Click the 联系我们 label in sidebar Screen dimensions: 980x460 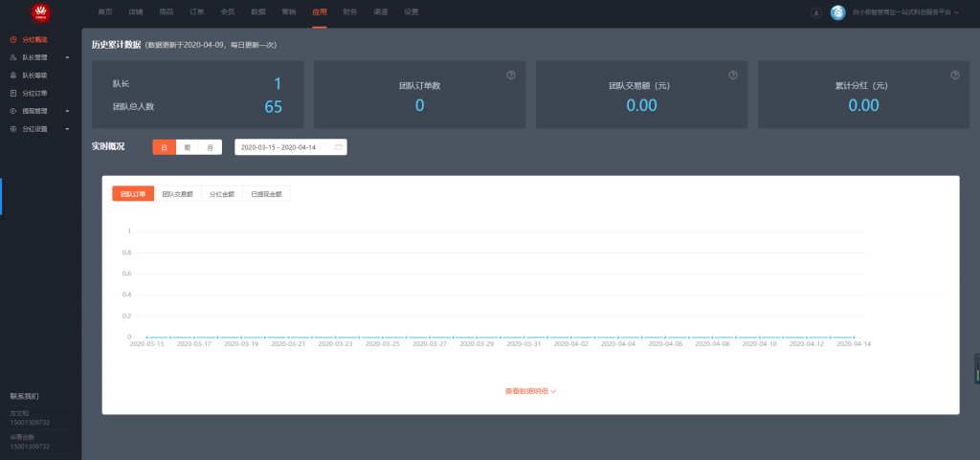click(x=24, y=396)
